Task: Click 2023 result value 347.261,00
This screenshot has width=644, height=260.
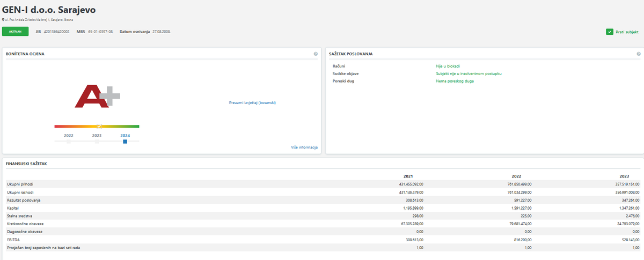Action: 631,200
